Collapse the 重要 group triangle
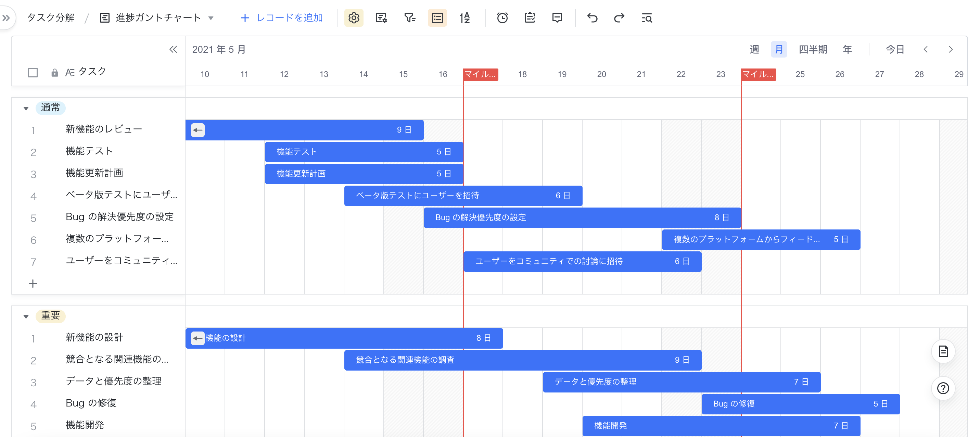Screen dimensions: 980x437 click(26, 317)
